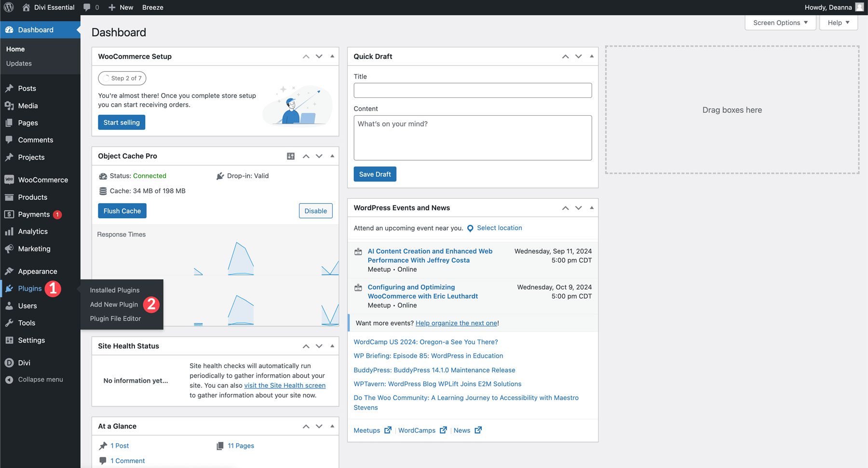Click the WordPress logo in admin bar
This screenshot has height=468, width=868.
pos(9,7)
